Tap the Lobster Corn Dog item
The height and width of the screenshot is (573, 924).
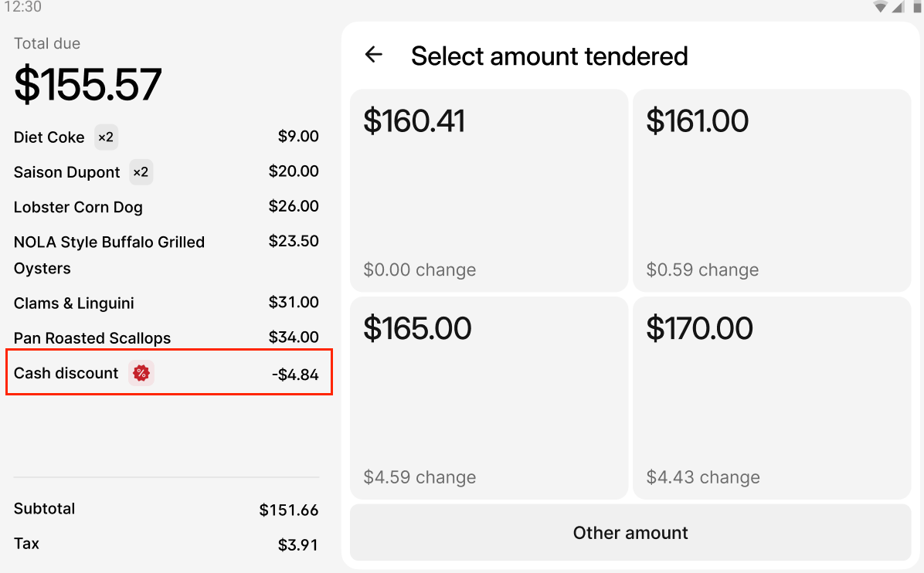pyautogui.click(x=166, y=207)
